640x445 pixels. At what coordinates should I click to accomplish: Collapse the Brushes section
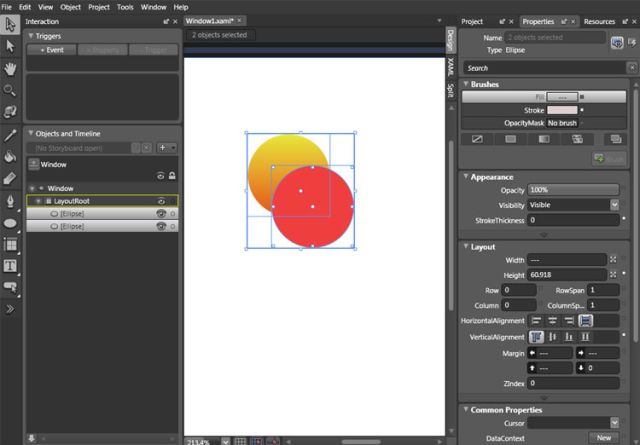[465, 85]
